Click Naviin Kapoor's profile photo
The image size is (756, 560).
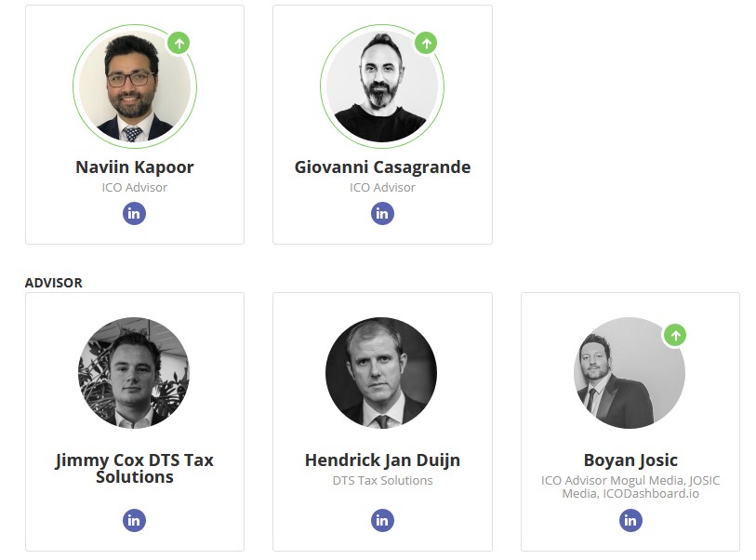point(135,87)
